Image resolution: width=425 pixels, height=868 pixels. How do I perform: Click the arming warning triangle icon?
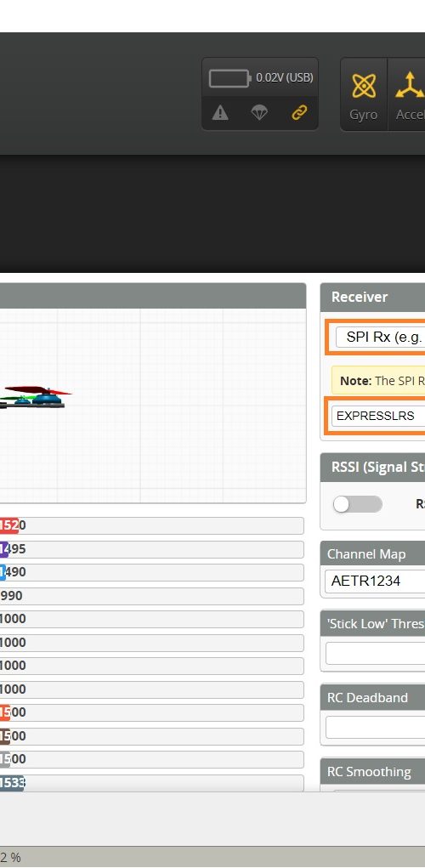pyautogui.click(x=220, y=113)
